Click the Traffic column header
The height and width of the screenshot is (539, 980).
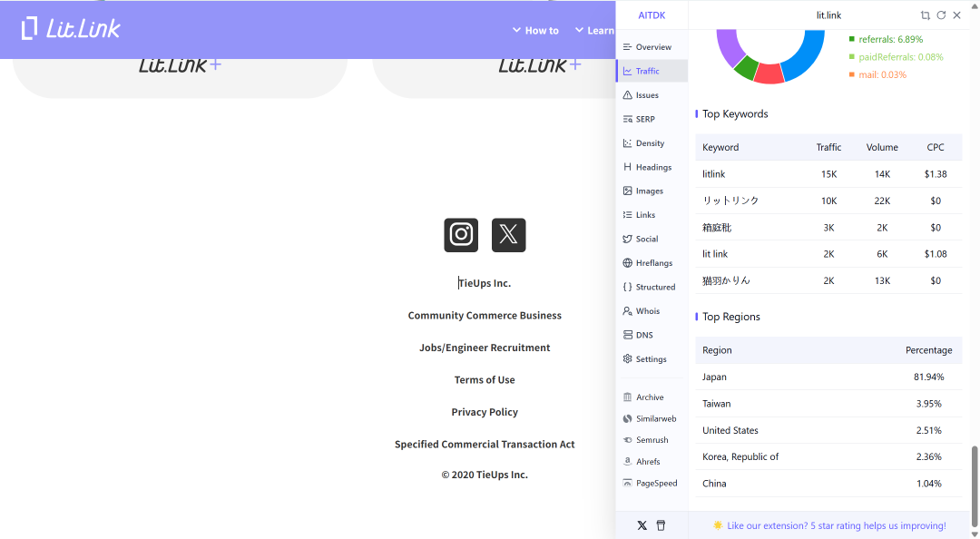[828, 148]
